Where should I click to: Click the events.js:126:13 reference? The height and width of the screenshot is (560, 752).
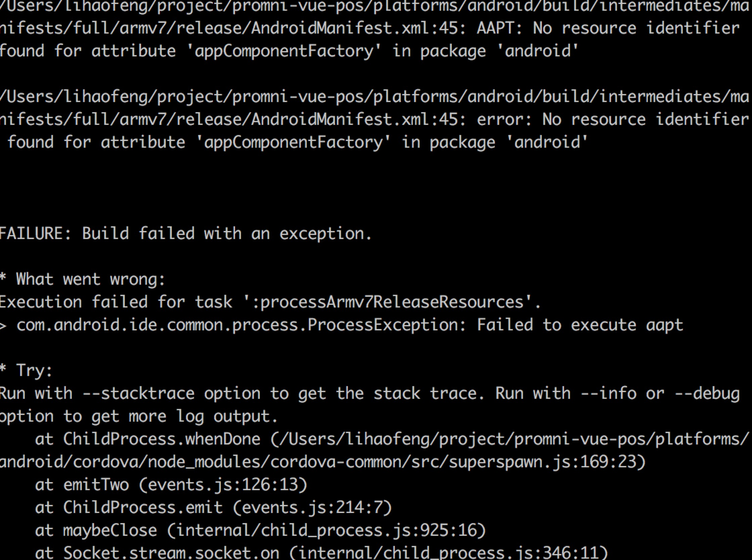tap(223, 485)
